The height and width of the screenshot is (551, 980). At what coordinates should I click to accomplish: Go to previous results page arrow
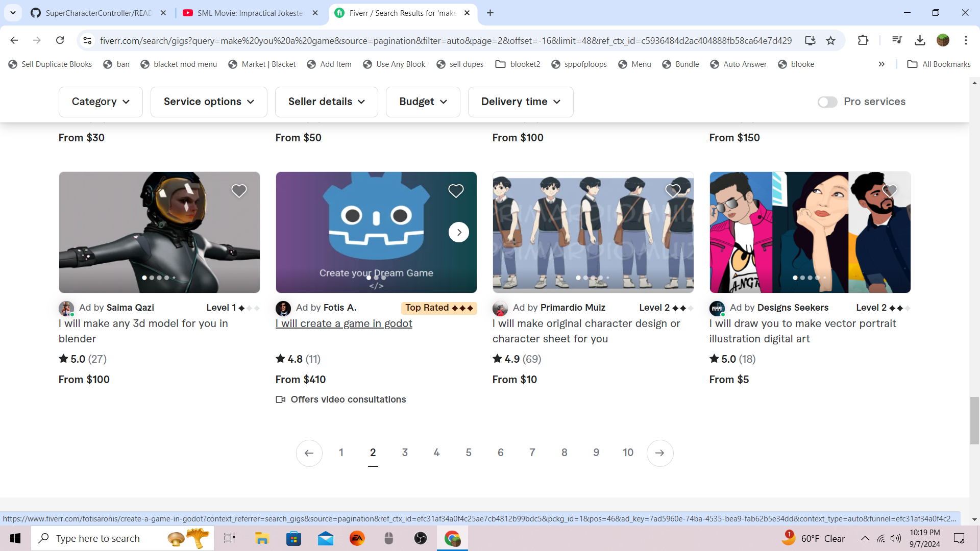[309, 453]
